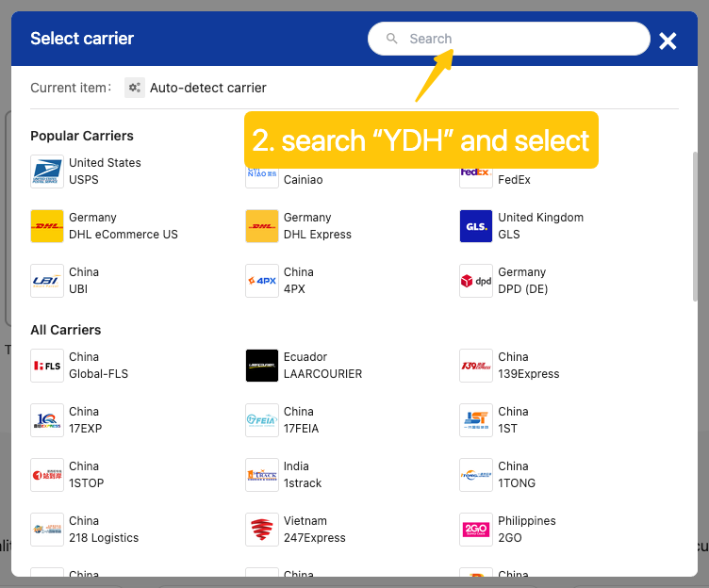Choose the 1STOP carrier name
Image resolution: width=709 pixels, height=588 pixels.
[x=87, y=483]
